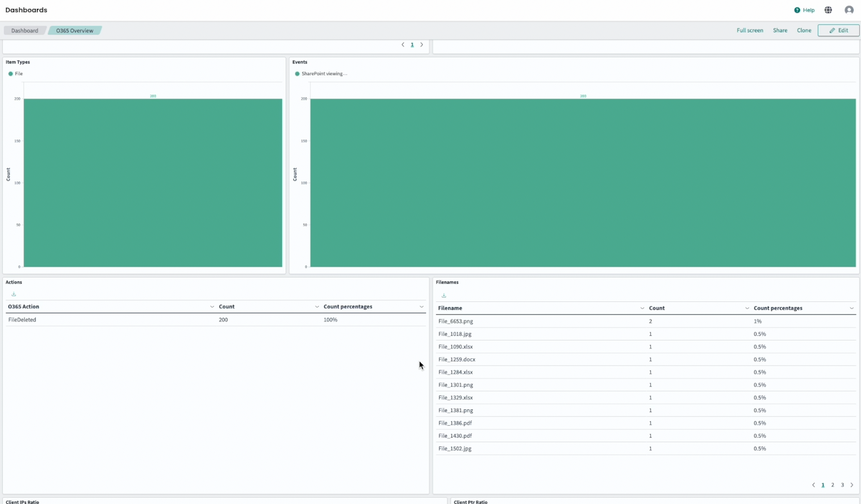Select File_1284.xlsx filename row

point(646,372)
